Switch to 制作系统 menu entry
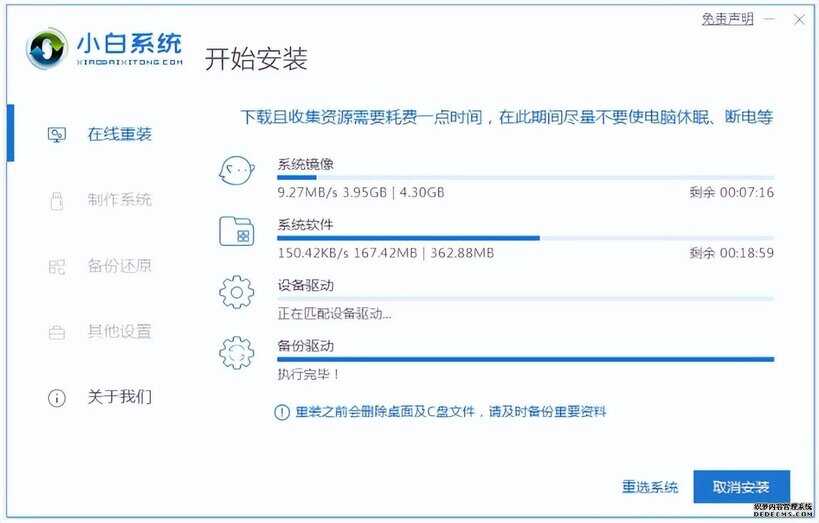 [120, 200]
